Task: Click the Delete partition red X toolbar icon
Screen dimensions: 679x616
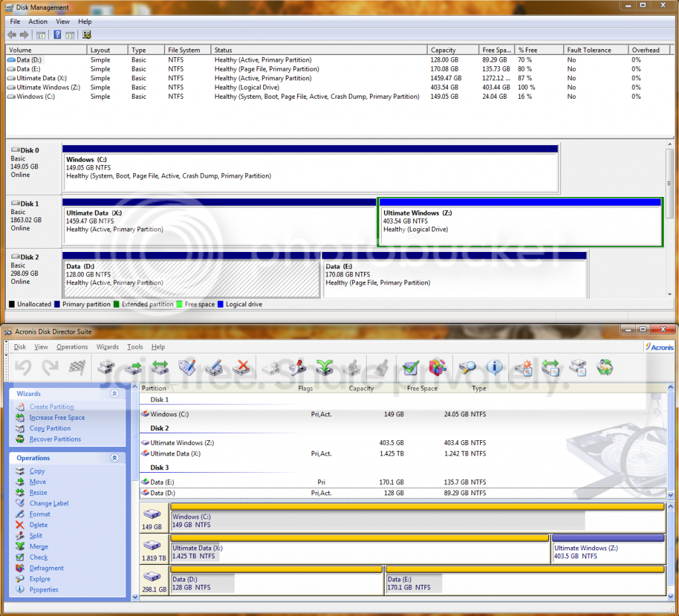Action: 241,368
